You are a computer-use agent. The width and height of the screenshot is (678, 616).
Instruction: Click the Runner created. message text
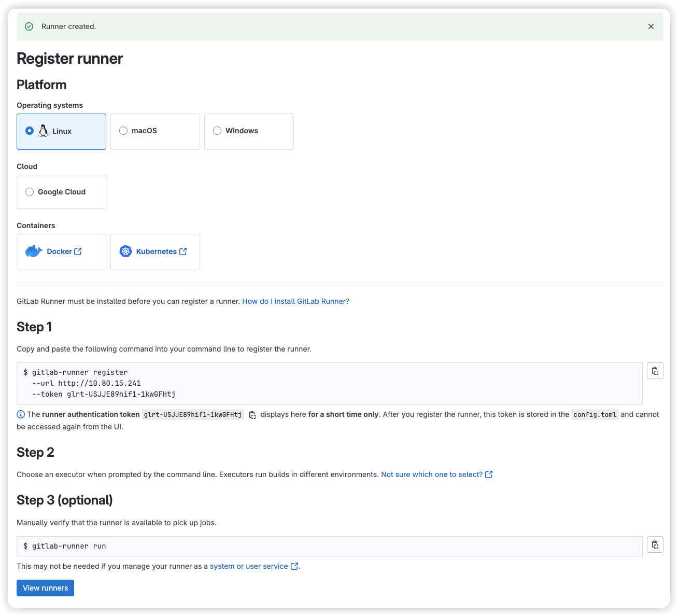[69, 26]
